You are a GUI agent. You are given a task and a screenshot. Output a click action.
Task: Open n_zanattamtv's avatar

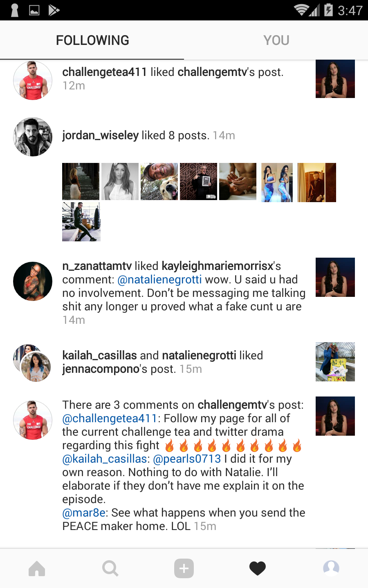tap(33, 281)
